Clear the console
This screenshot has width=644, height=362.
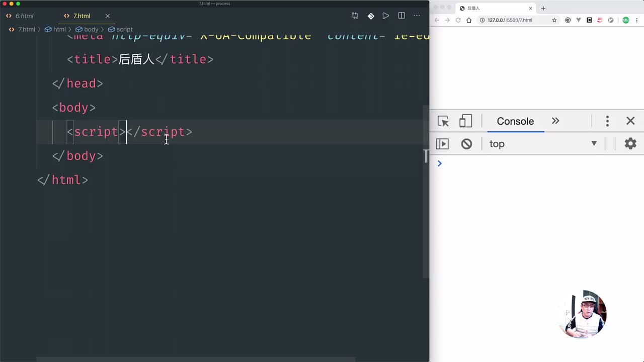pos(467,144)
